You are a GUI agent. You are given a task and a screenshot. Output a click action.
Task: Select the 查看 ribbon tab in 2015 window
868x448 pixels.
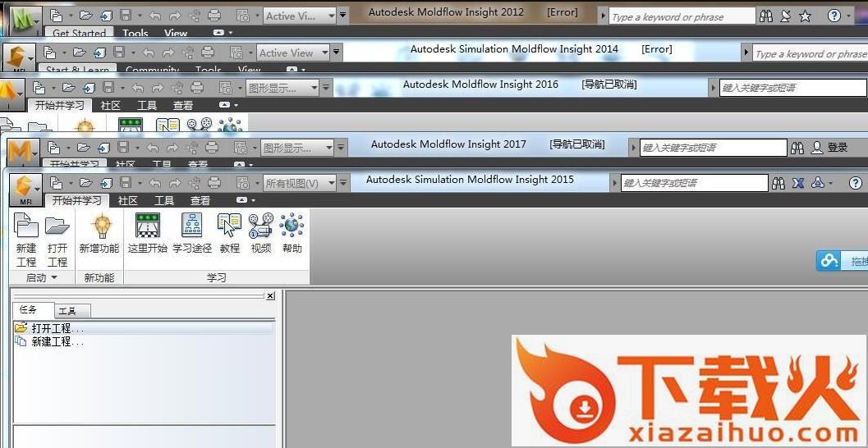point(200,200)
